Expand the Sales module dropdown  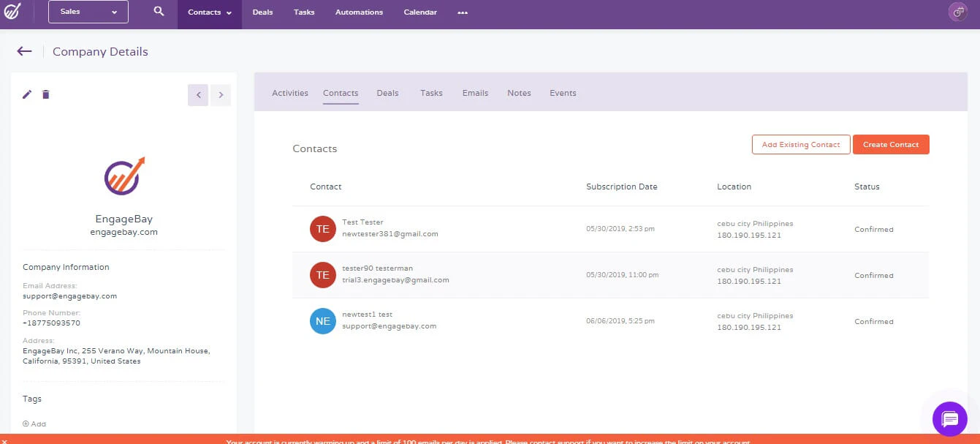point(88,12)
